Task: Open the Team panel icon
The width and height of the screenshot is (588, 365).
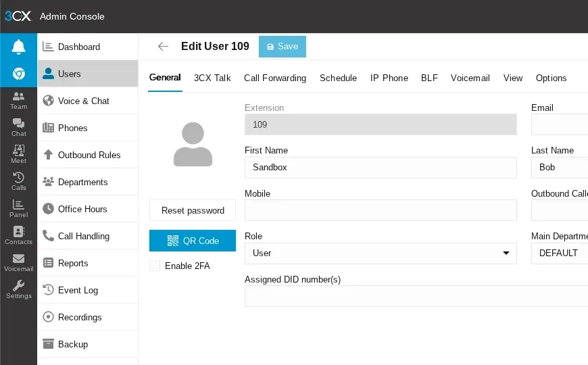Action: click(x=18, y=101)
